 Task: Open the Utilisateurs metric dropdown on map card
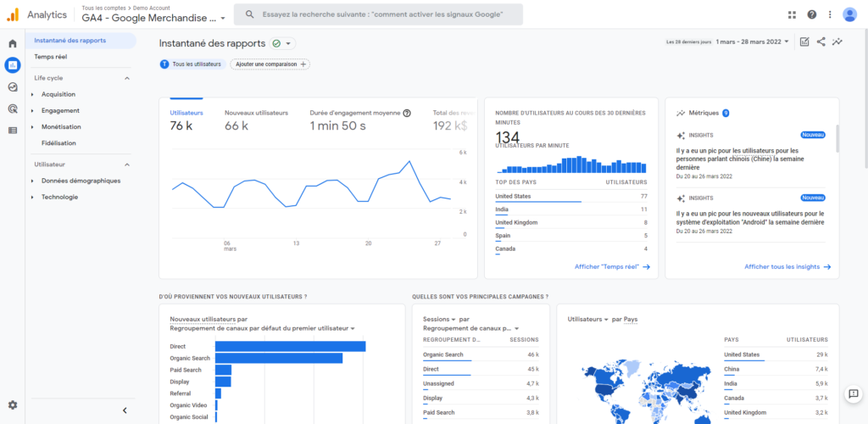pyautogui.click(x=588, y=320)
